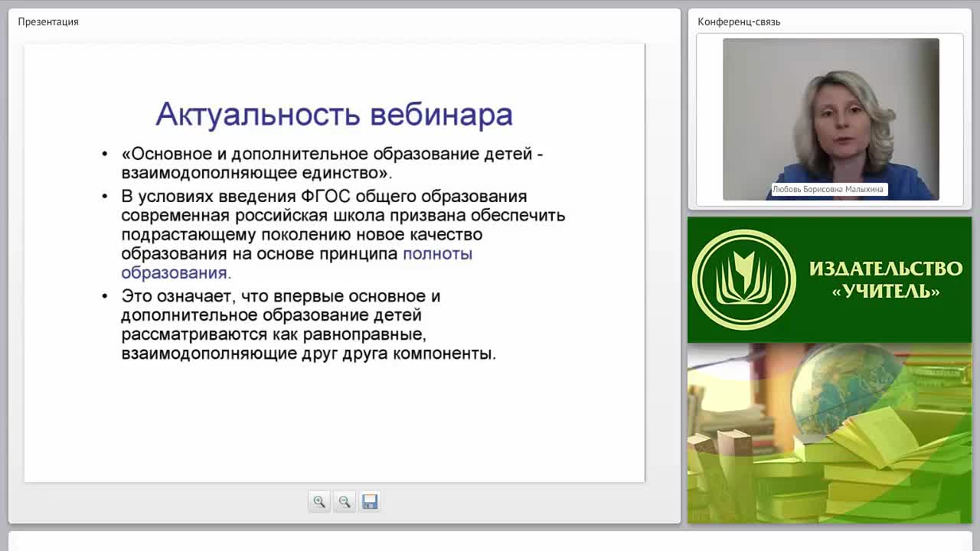Viewport: 980px width, 551px height.
Task: Click the bullet starting with «Основное и дополнительное
Action: pyautogui.click(x=332, y=163)
